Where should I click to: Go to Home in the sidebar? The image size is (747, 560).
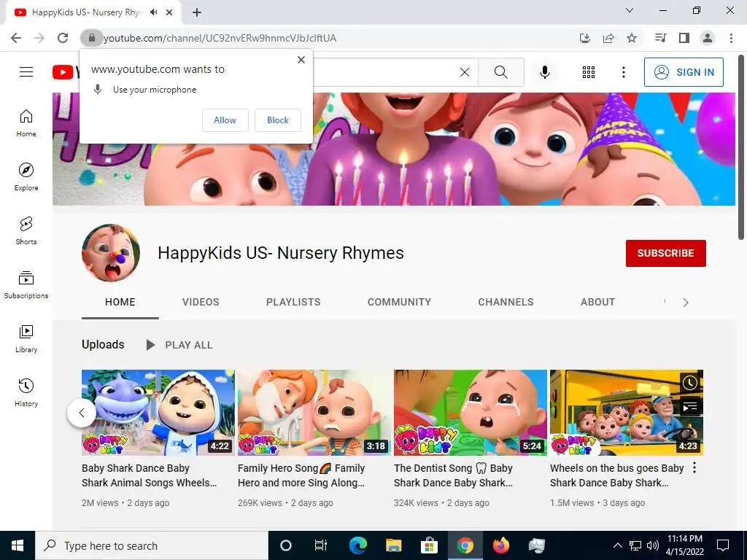coord(26,122)
